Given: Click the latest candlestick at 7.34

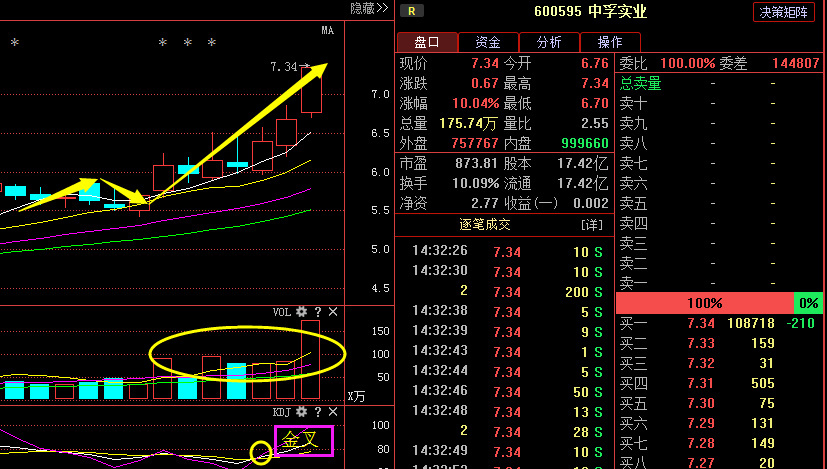Looking at the screenshot, I should pos(311,90).
